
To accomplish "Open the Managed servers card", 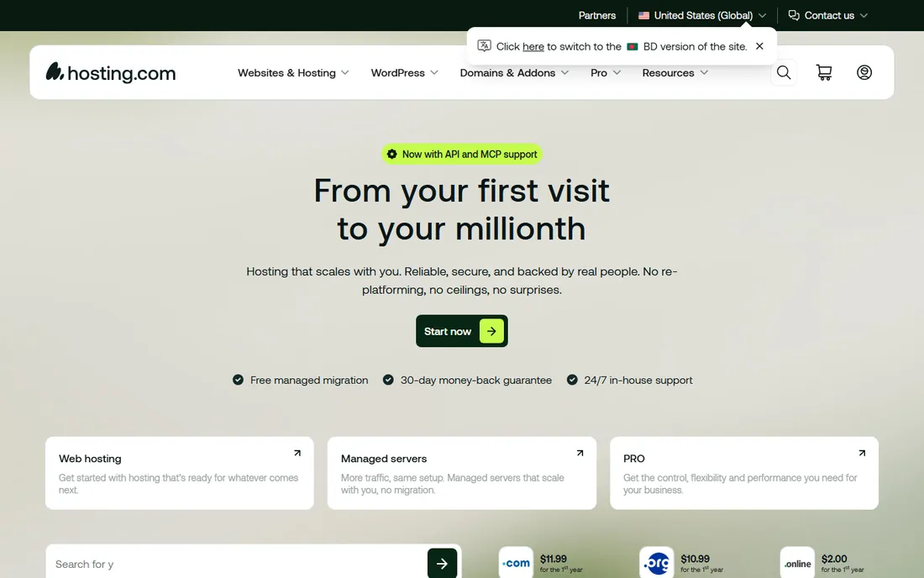I will (461, 473).
